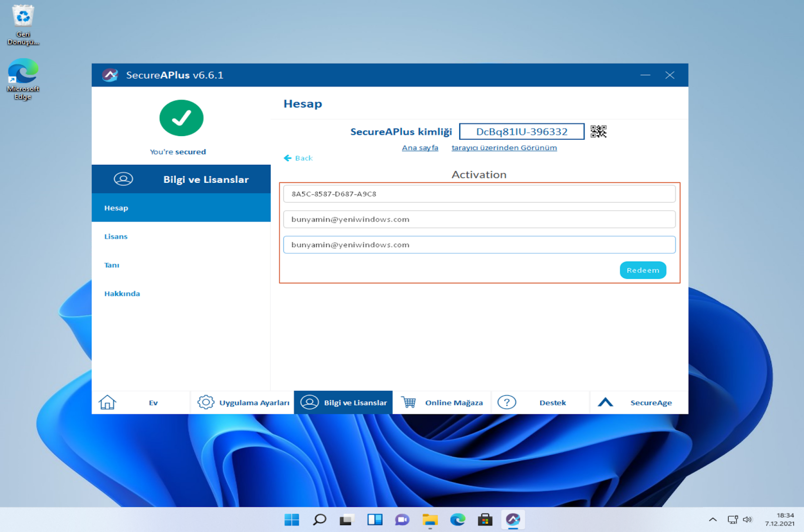Click the license key input field
804x532 pixels.
point(479,194)
